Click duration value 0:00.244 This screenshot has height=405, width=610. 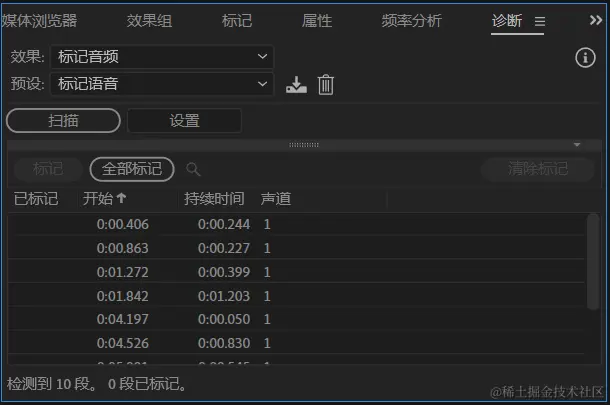(x=224, y=224)
